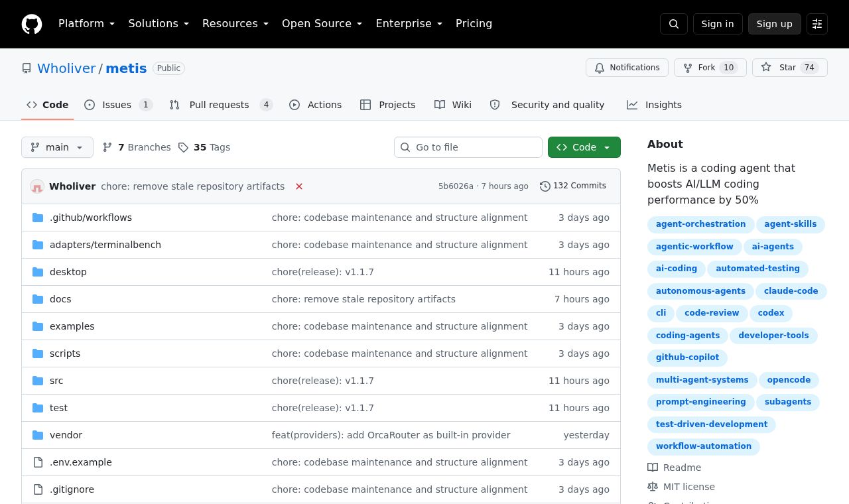Click the file icon next to .env.example
This screenshot has width=849, height=504.
[38, 462]
